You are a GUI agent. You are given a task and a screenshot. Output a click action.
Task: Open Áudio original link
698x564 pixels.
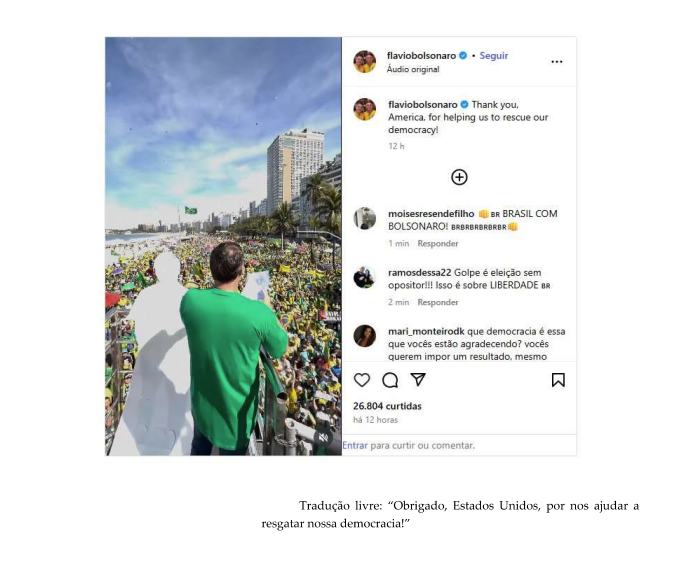tap(413, 69)
